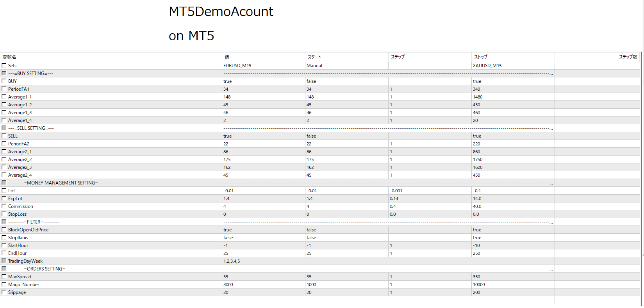
Task: Open the StopIlanis false value cell
Action: coord(228,238)
